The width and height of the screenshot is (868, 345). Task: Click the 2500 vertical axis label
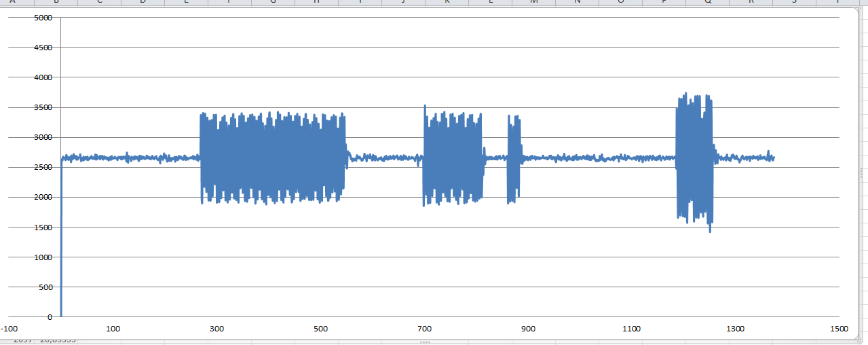(43, 167)
